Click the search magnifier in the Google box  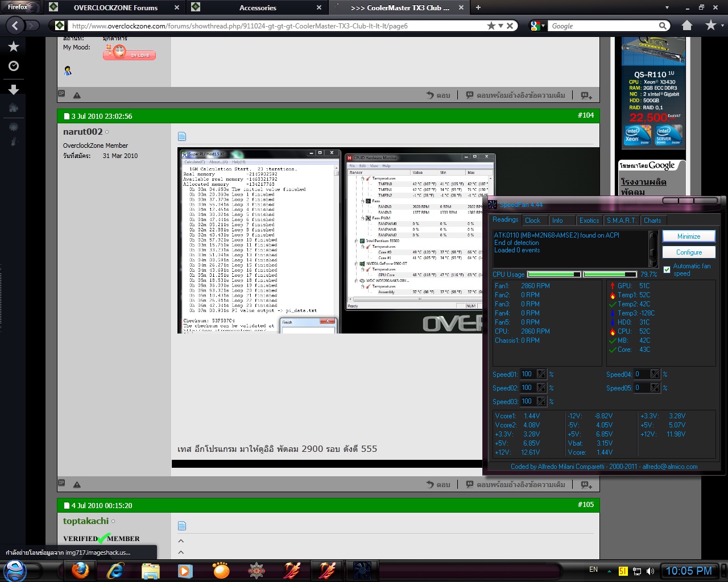pyautogui.click(x=663, y=26)
